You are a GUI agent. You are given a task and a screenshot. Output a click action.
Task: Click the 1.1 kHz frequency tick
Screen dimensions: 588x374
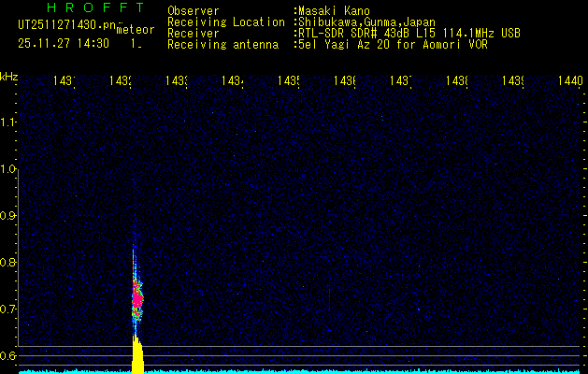pos(9,122)
